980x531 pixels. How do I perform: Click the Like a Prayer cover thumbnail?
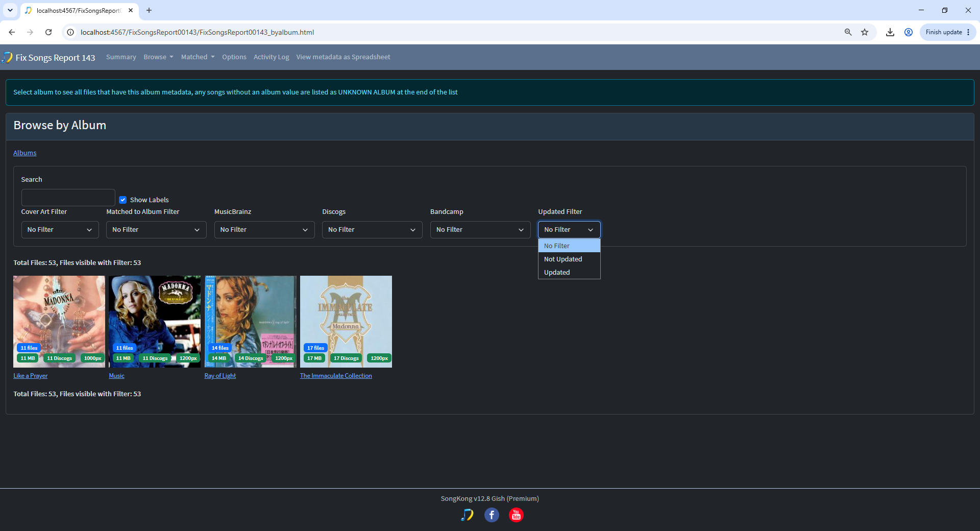click(59, 322)
